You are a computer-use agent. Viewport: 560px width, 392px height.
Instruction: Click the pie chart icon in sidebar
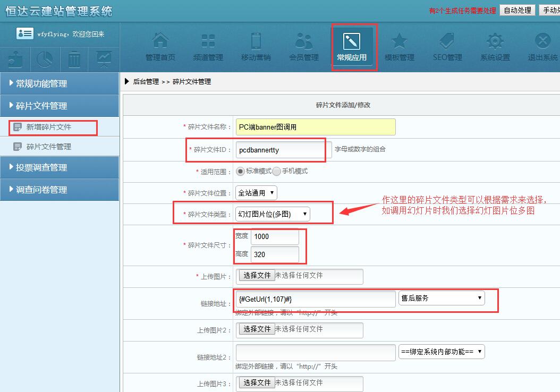click(x=45, y=59)
